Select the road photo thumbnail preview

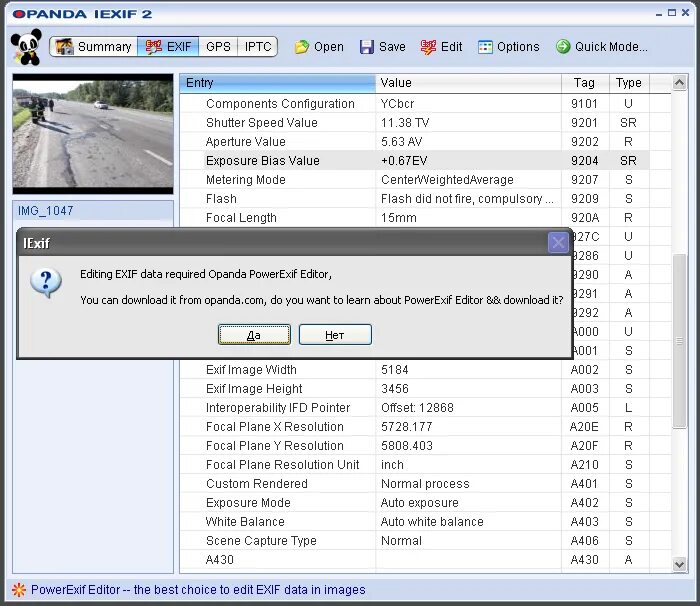pos(93,134)
